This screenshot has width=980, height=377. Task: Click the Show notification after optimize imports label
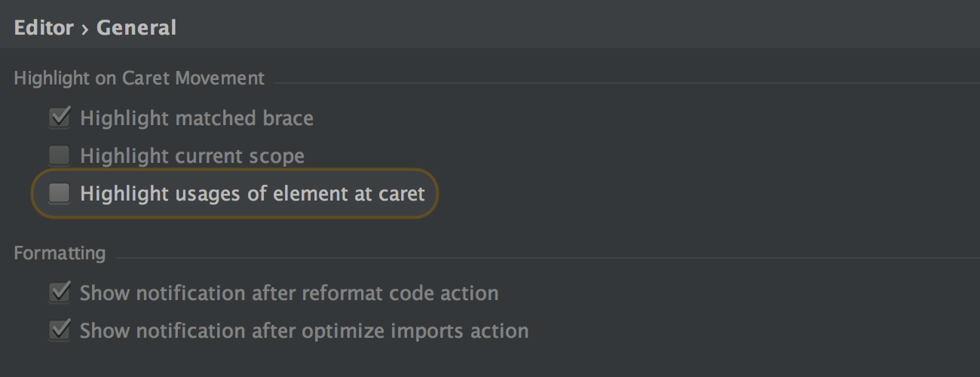304,330
